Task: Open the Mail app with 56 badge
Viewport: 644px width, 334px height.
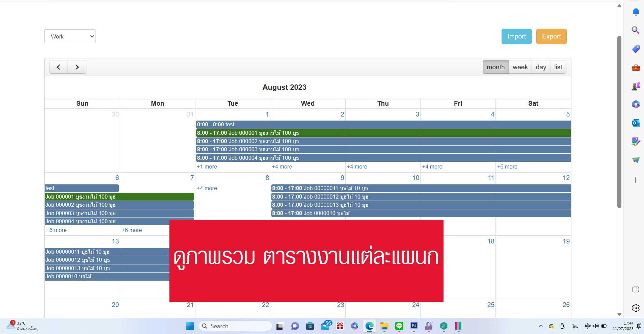Action: tap(326, 326)
